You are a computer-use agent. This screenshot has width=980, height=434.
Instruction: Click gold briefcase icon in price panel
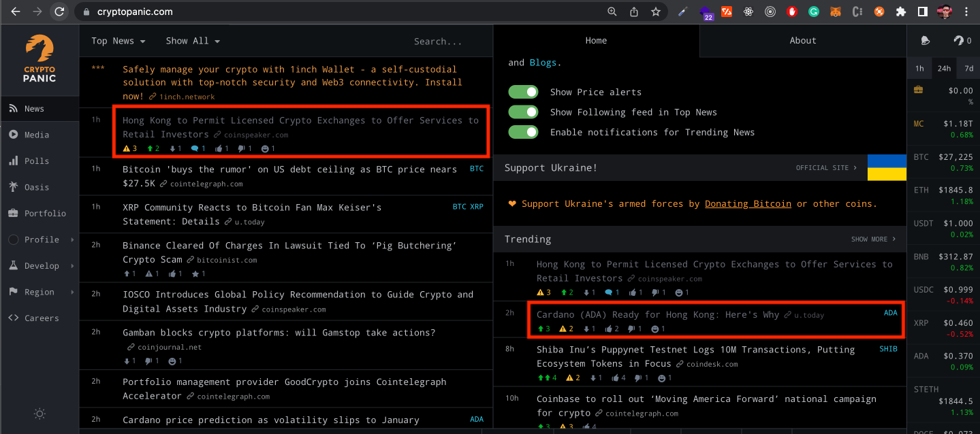point(919,90)
